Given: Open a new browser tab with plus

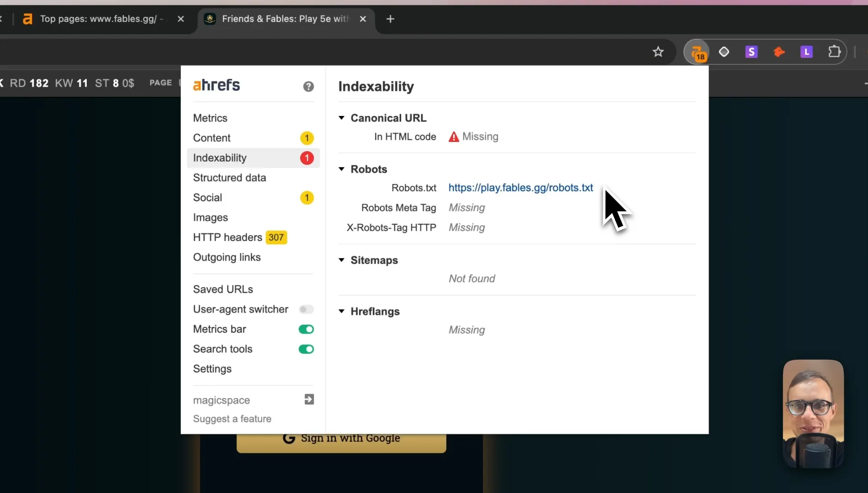Looking at the screenshot, I should (390, 19).
